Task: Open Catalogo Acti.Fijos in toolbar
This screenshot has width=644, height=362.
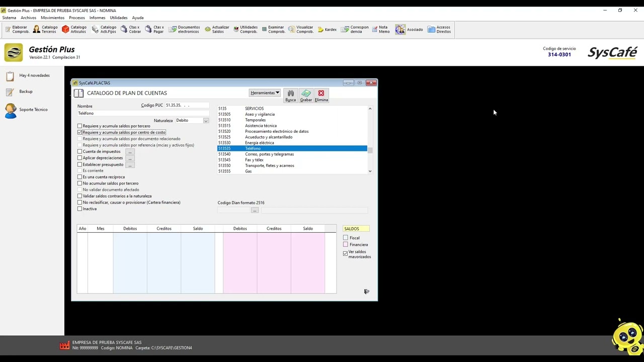Action: click(x=104, y=30)
